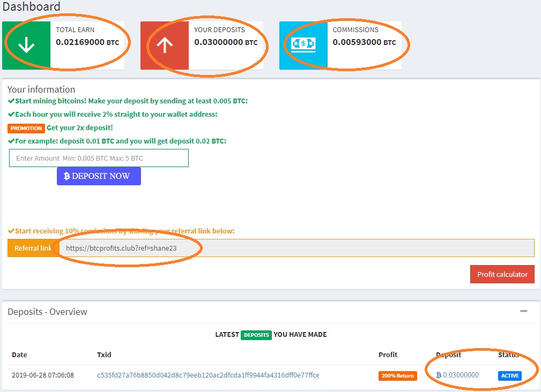541x392 pixels.
Task: Click the Txid column header
Action: point(104,355)
